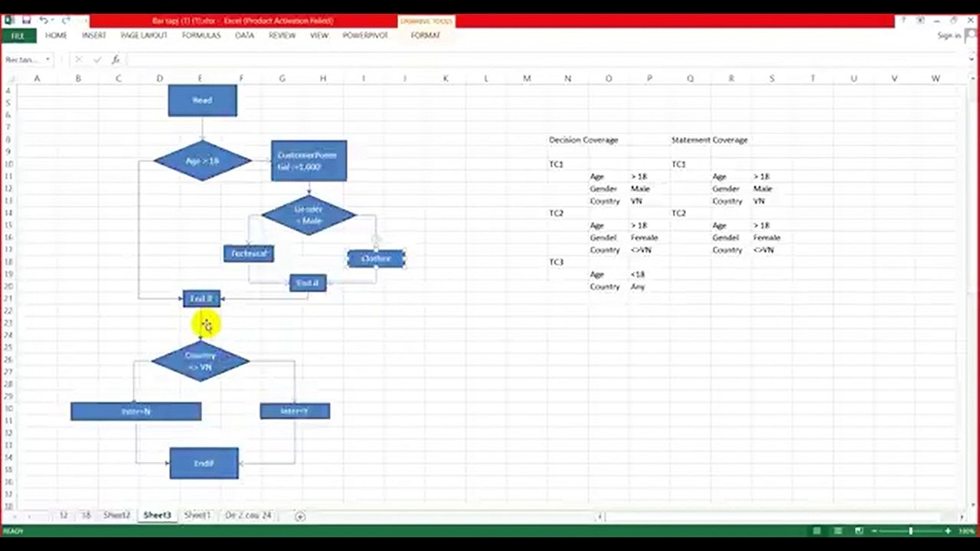Screen dimensions: 980x551
Task: Click the zoom in plus icon
Action: (x=948, y=531)
